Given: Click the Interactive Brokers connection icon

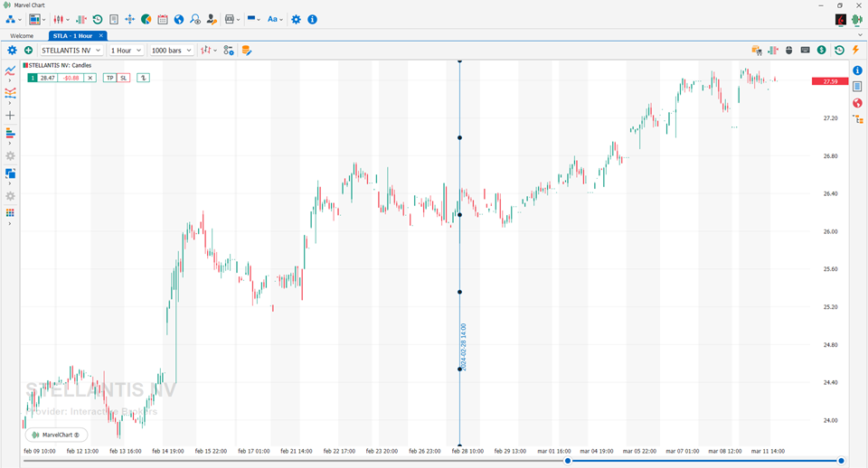Looking at the screenshot, I should (x=840, y=20).
